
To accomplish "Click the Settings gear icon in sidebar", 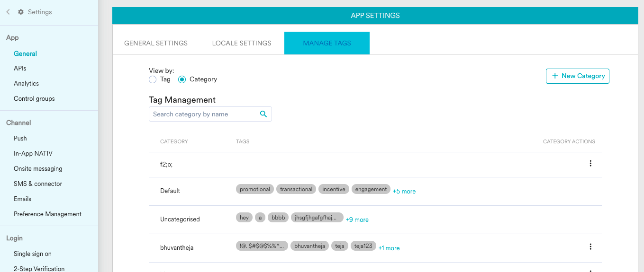I will pyautogui.click(x=21, y=12).
